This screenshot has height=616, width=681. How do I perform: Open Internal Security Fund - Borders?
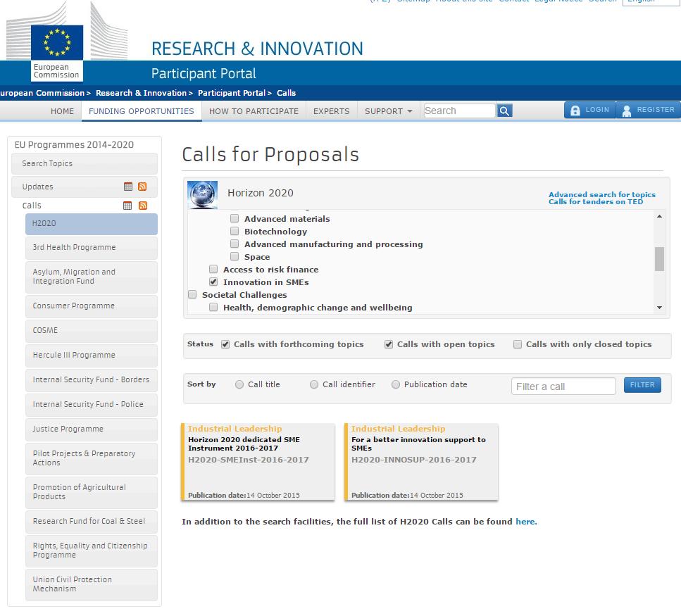(x=92, y=380)
